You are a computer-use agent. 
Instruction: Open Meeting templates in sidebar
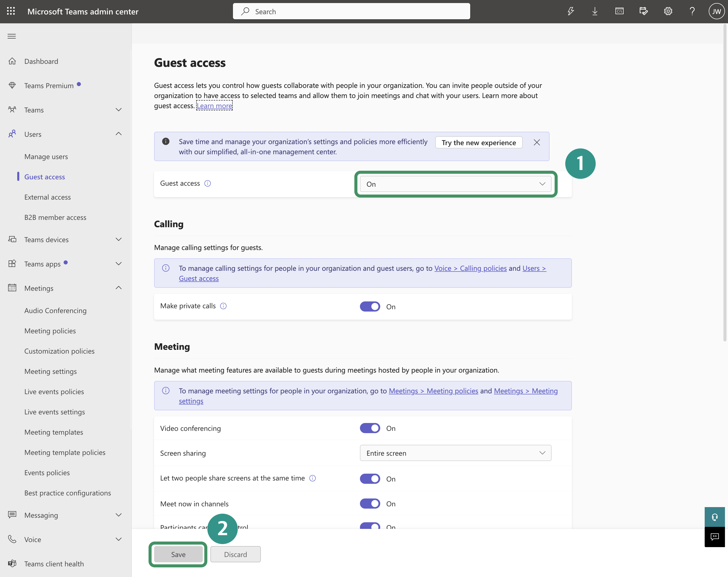tap(54, 432)
